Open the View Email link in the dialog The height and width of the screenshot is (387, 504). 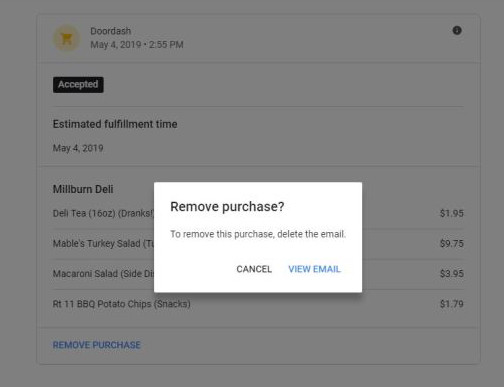[x=314, y=269]
